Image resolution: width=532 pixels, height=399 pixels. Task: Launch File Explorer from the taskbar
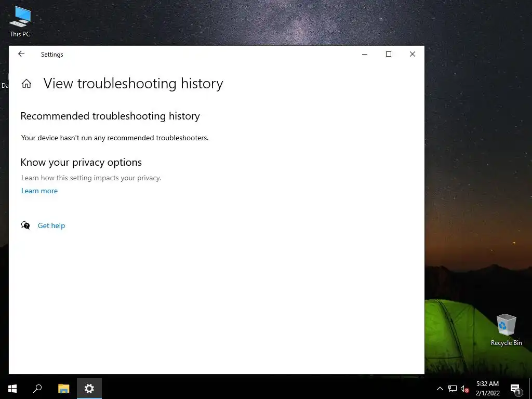click(x=63, y=389)
